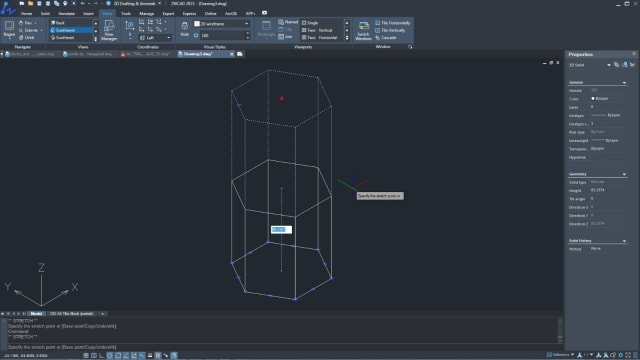Open the Manage ribbon tab

(x=147, y=13)
